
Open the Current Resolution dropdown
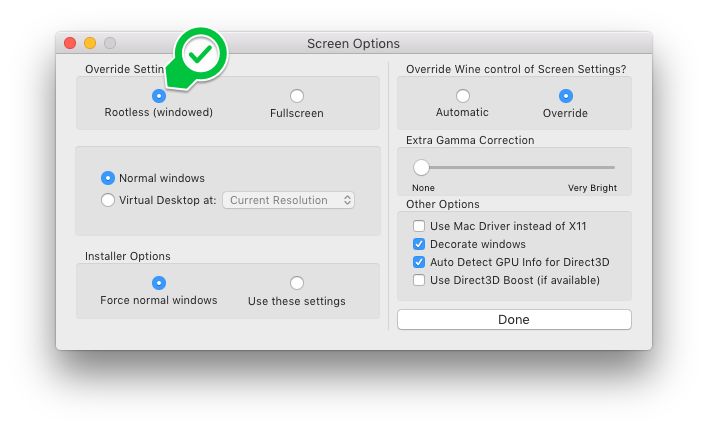pyautogui.click(x=289, y=200)
